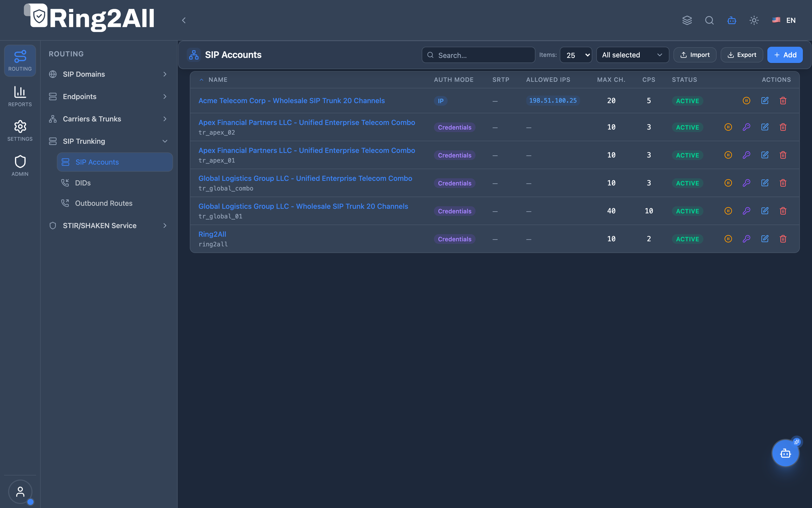This screenshot has width=812, height=508.
Task: Suspend the tr_apex_01 account
Action: tap(728, 155)
